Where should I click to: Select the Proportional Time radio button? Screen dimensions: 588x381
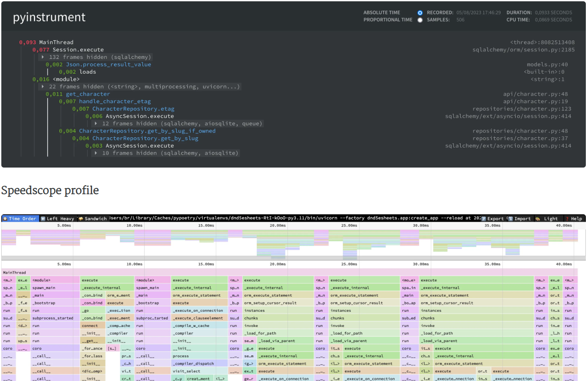click(x=420, y=20)
